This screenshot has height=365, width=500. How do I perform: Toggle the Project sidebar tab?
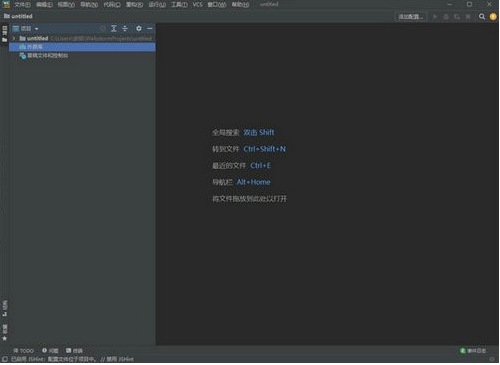[5, 34]
